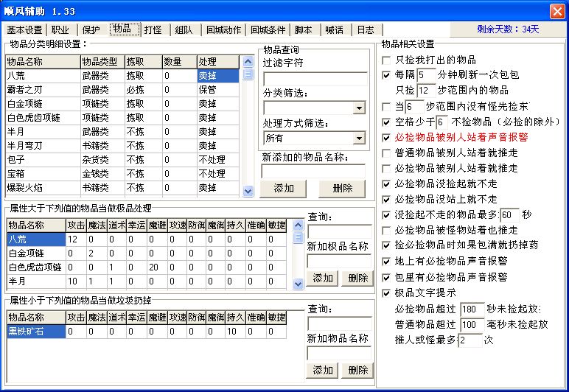The height and width of the screenshot is (392, 569).
Task: Close the 顺风辅助 window
Action: pos(556,11)
